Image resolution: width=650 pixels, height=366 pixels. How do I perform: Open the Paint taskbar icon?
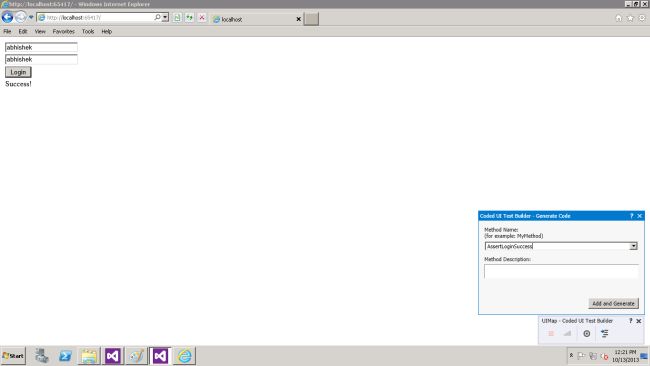[x=136, y=356]
